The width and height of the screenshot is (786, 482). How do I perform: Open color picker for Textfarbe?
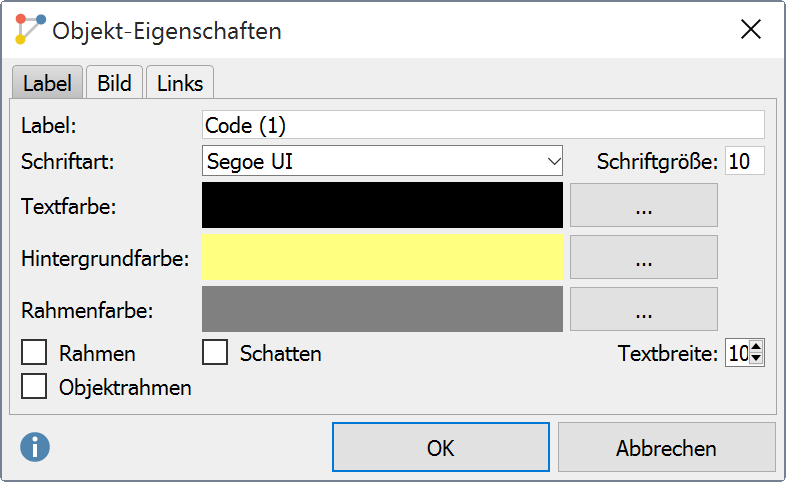[644, 205]
